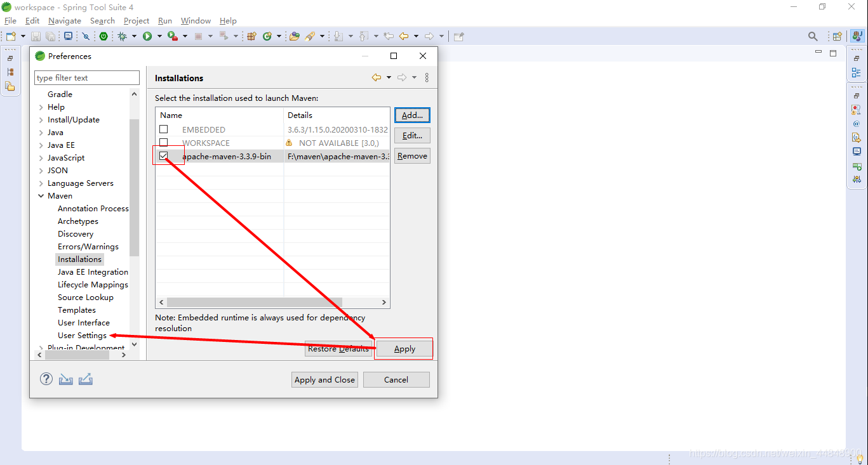868x465 pixels.
Task: Open the back-history dropdown arrow in Preferences header
Action: (x=389, y=77)
